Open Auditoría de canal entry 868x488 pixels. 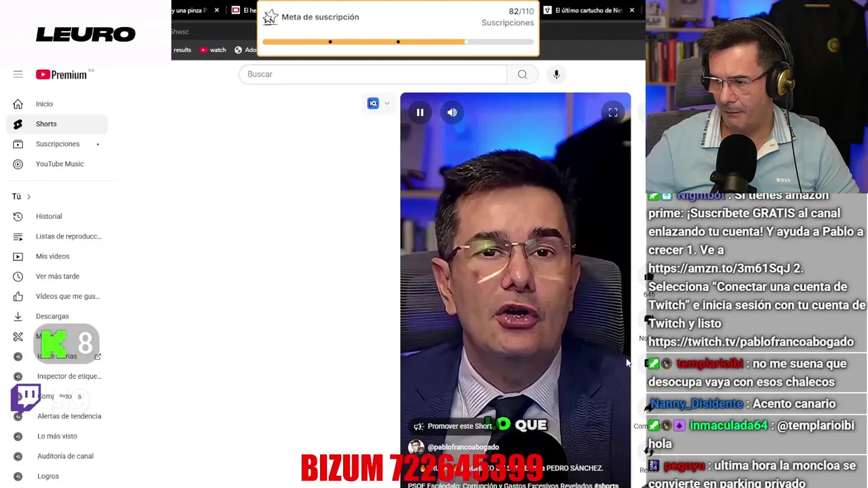click(x=65, y=456)
